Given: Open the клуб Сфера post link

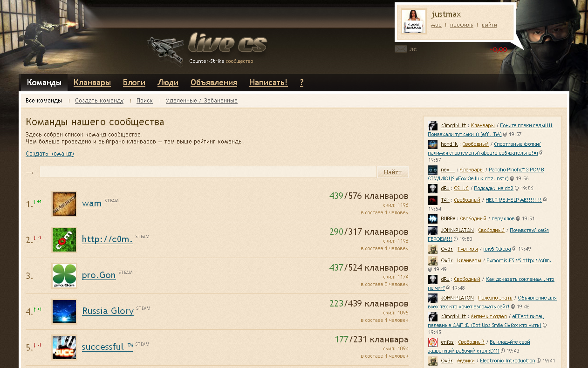Looking at the screenshot, I should [496, 249].
